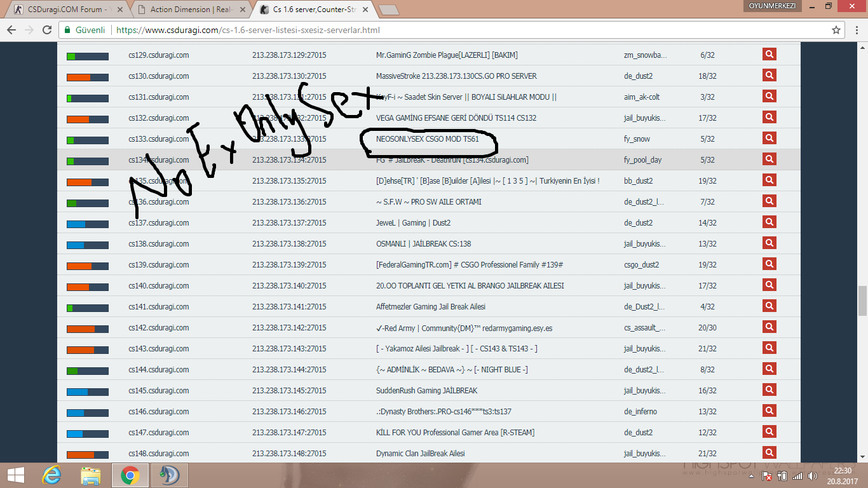Click IP 213.238.173.130:27015

[x=289, y=76]
